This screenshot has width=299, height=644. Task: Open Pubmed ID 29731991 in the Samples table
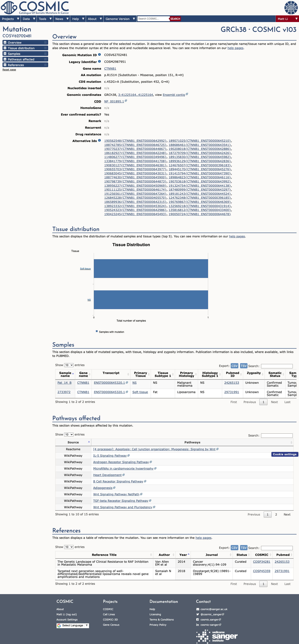pos(232,392)
